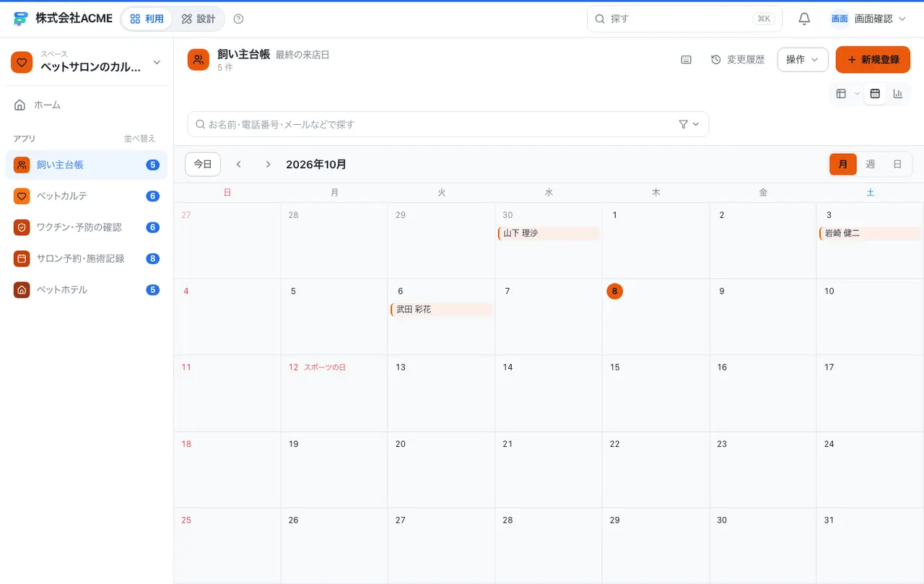This screenshot has width=924, height=584.
Task: Click the global 探す search field
Action: (x=684, y=19)
